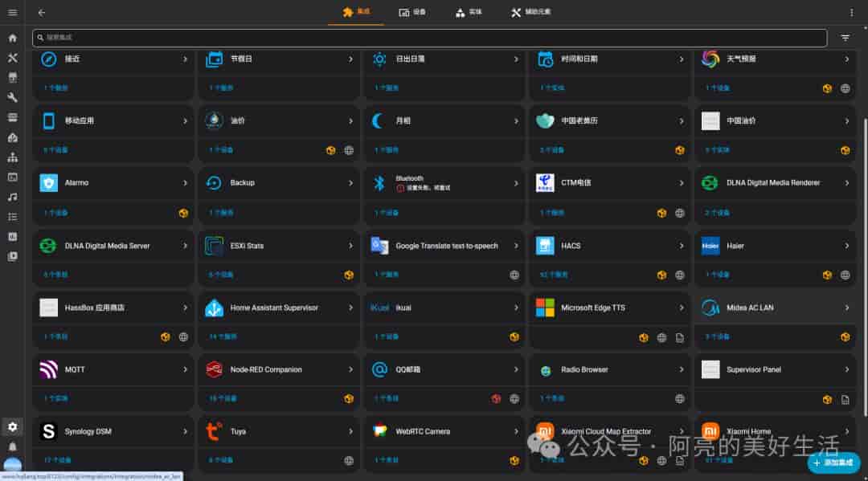Click the Backup integration icon
Screen dimensions: 868x481
(214, 182)
